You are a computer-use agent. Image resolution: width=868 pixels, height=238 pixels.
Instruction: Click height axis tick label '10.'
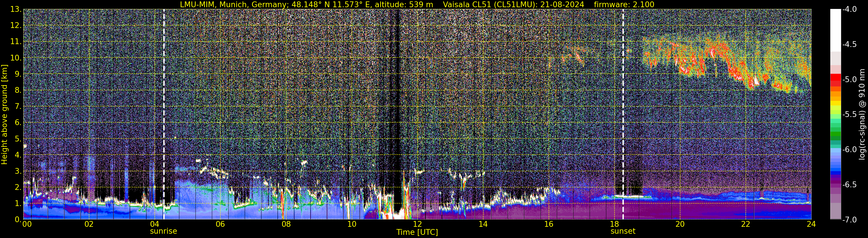click(16, 58)
